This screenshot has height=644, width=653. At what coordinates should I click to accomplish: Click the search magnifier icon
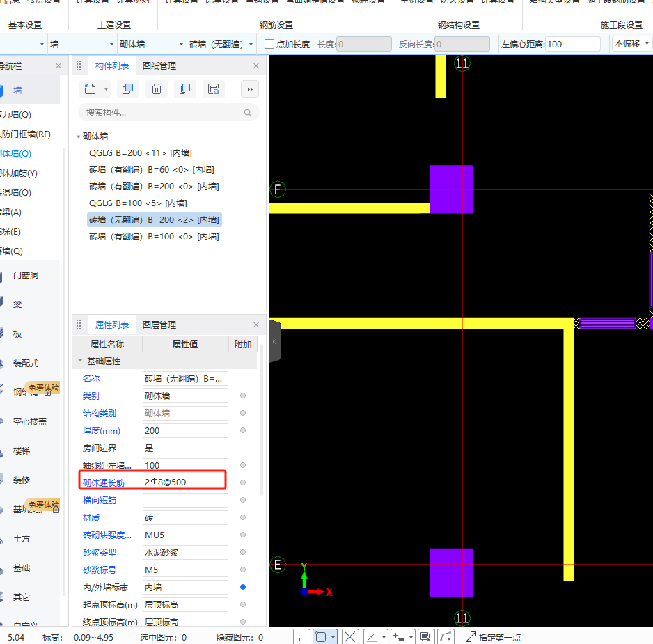click(247, 113)
